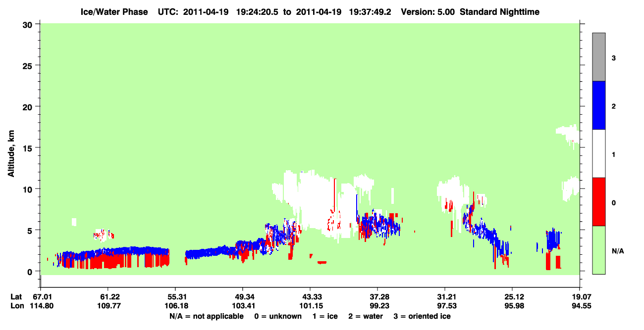Click latitude value 61.22
The height and width of the screenshot is (330, 644).
108,297
